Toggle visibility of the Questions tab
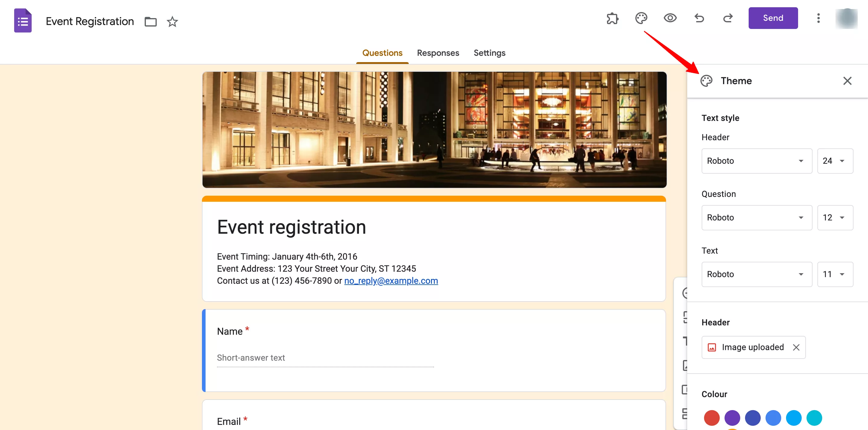 (382, 53)
